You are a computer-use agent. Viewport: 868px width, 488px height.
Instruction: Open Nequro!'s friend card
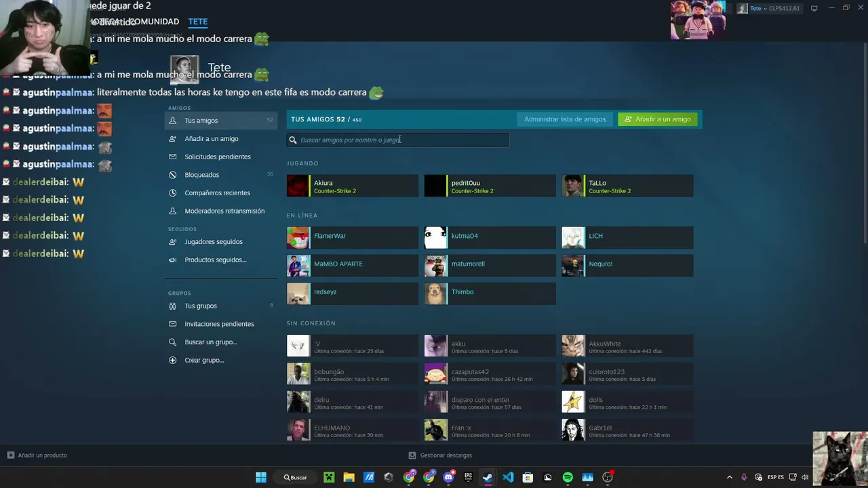[x=628, y=266]
